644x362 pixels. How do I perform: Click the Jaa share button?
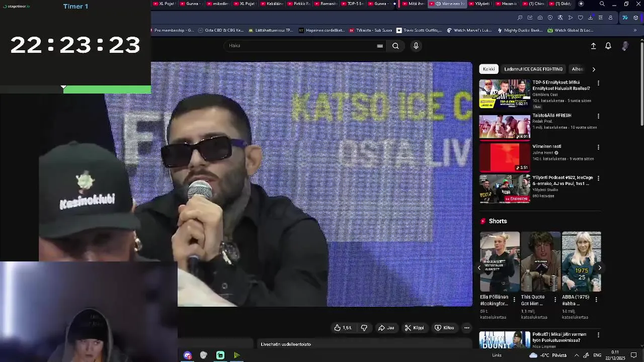click(x=386, y=328)
